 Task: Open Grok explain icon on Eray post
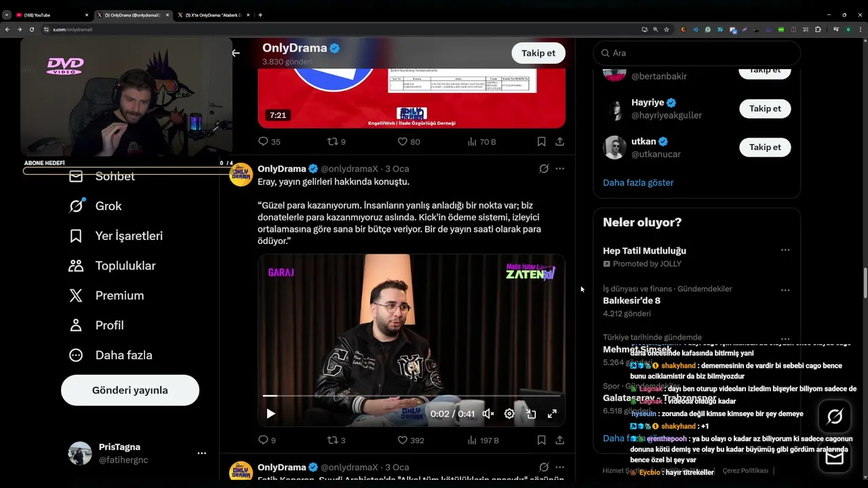(x=544, y=169)
